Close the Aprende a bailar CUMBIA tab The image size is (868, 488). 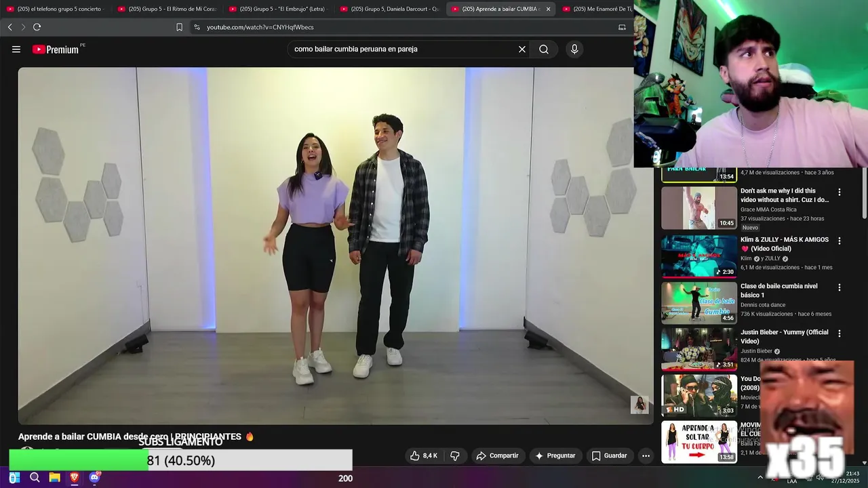click(548, 9)
